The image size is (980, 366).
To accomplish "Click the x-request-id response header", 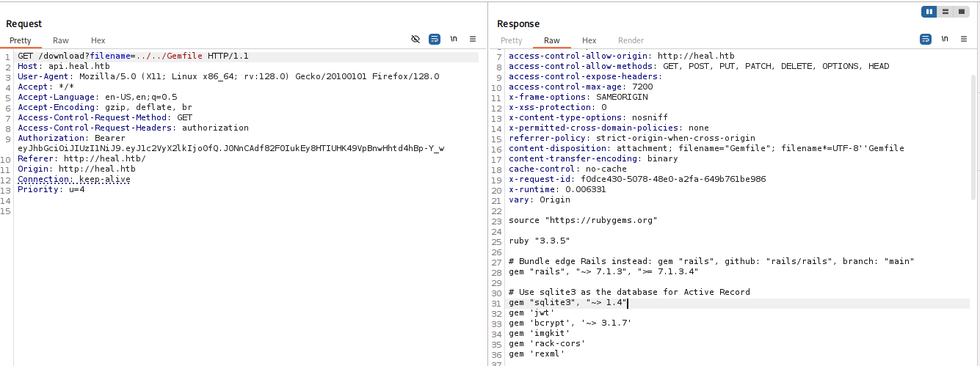I will pyautogui.click(x=637, y=179).
